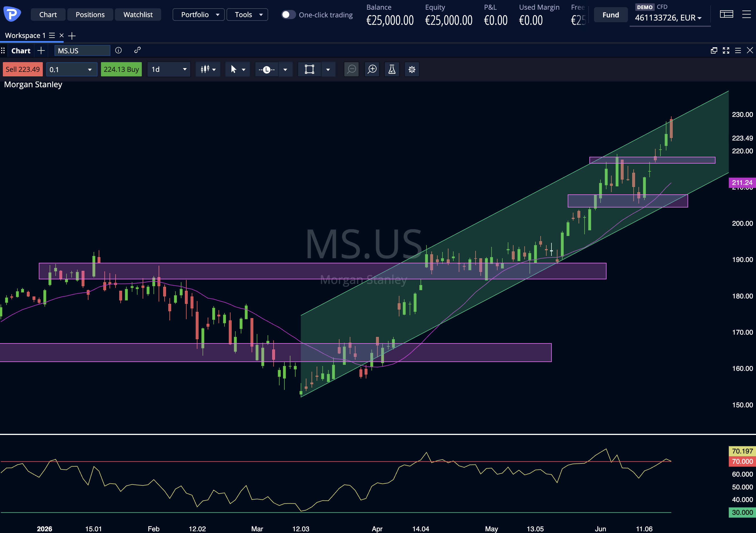The image size is (756, 533).
Task: Click the Jun date axis label
Action: pyautogui.click(x=600, y=529)
